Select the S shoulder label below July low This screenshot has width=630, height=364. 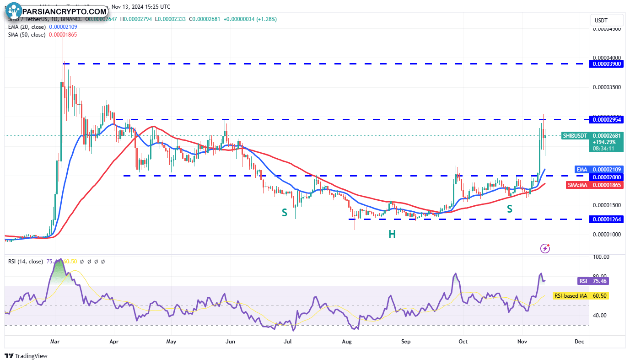(285, 213)
